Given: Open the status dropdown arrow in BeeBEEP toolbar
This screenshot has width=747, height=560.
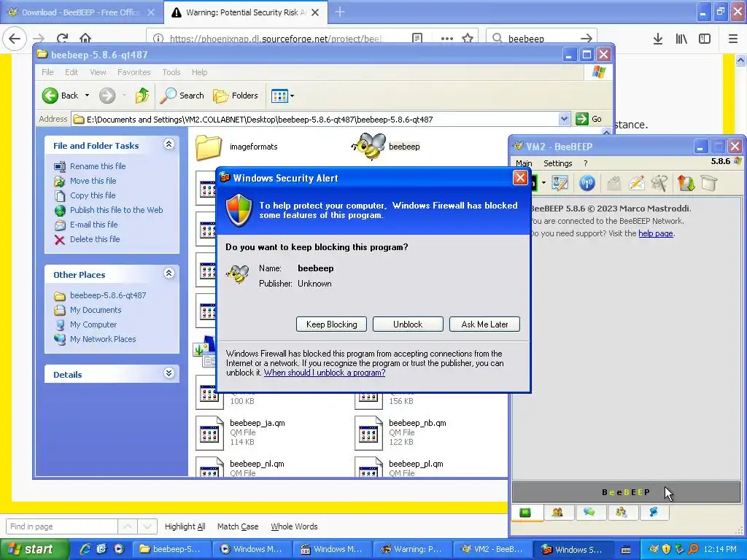Looking at the screenshot, I should pos(543,183).
